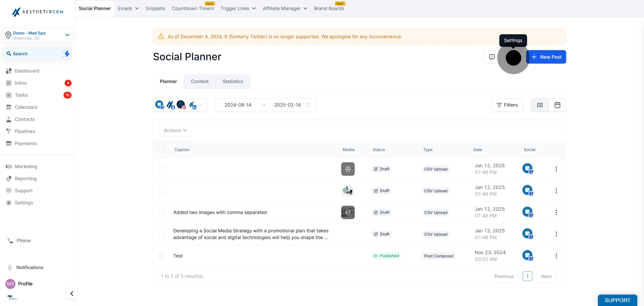
Task: Switch to list view icon
Action: 540,105
